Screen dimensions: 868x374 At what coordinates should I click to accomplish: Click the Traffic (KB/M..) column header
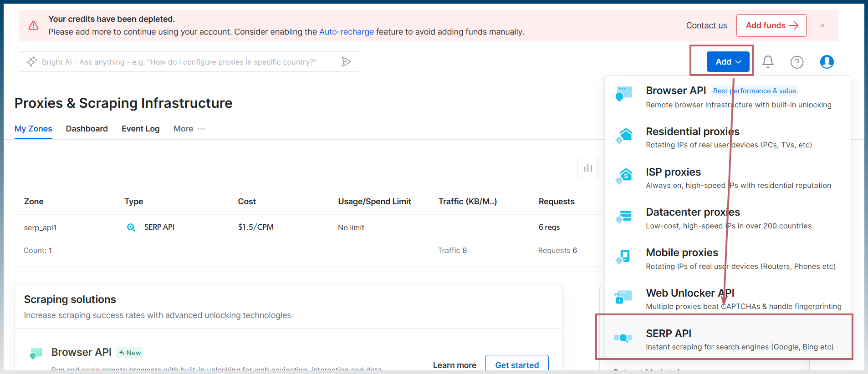coord(468,202)
